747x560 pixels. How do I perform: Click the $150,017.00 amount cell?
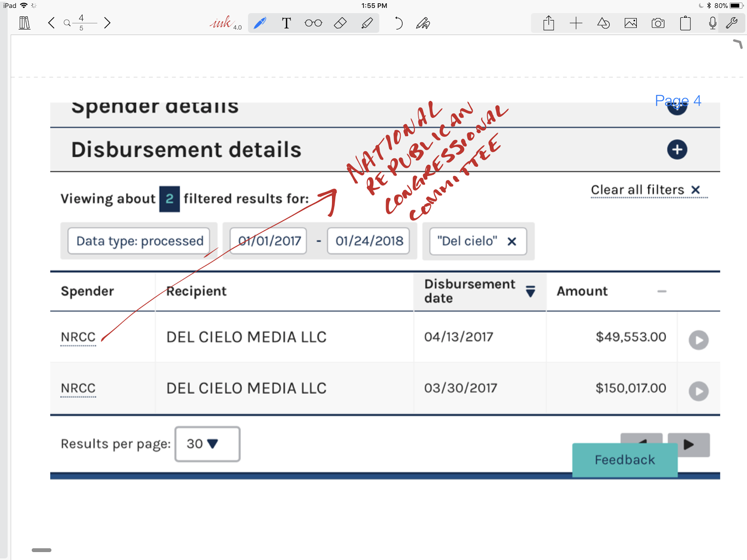point(631,389)
